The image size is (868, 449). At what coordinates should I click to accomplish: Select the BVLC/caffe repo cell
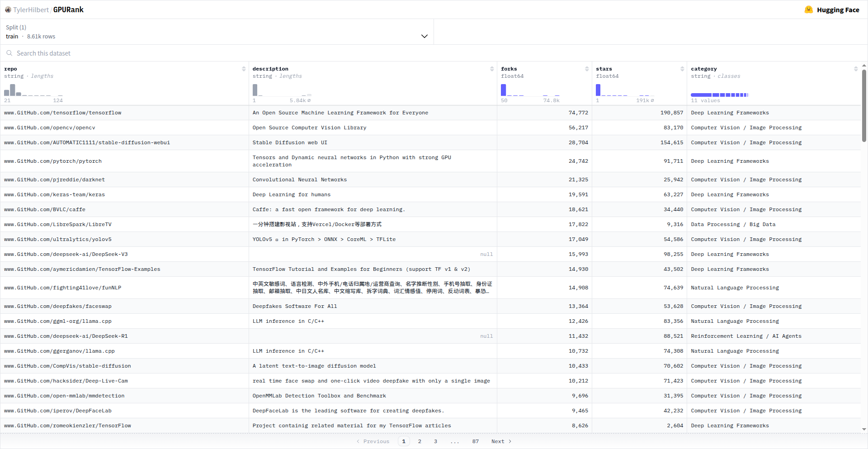point(124,209)
